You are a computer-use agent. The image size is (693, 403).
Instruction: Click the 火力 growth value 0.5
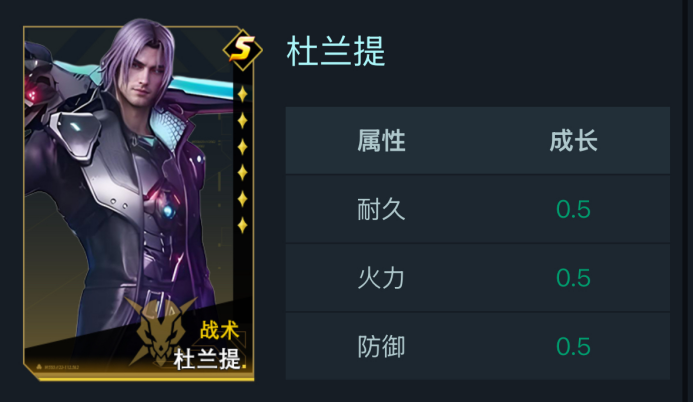tap(573, 278)
